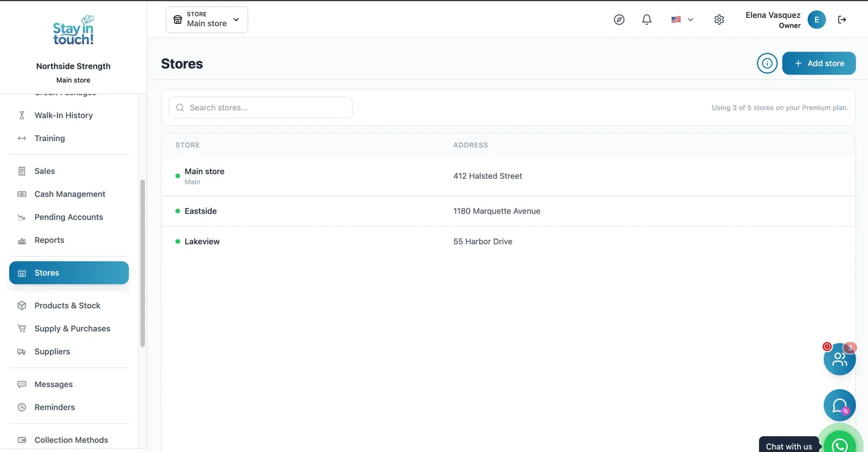
Task: Open the language flag dropdown
Action: [682, 20]
